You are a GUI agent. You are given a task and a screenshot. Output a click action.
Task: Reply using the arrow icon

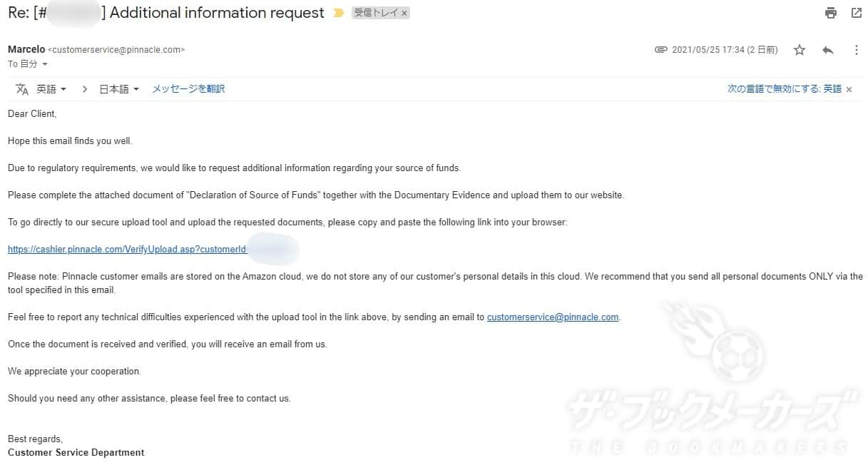[827, 50]
